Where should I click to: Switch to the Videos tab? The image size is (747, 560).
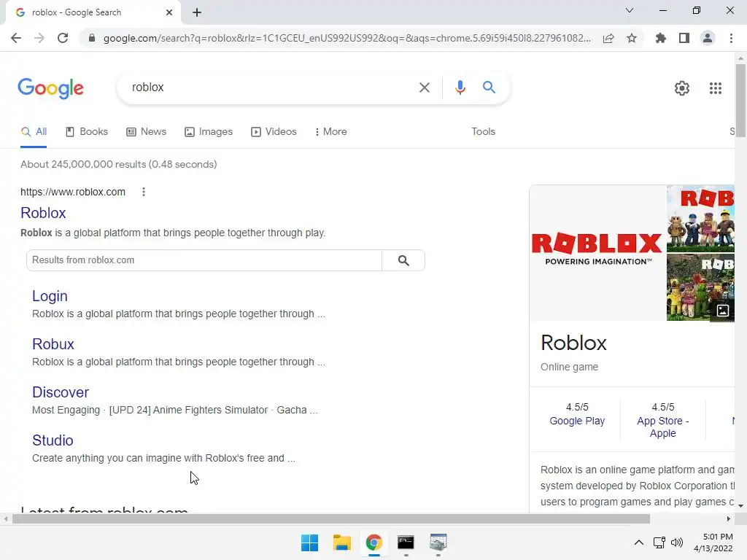[274, 132]
